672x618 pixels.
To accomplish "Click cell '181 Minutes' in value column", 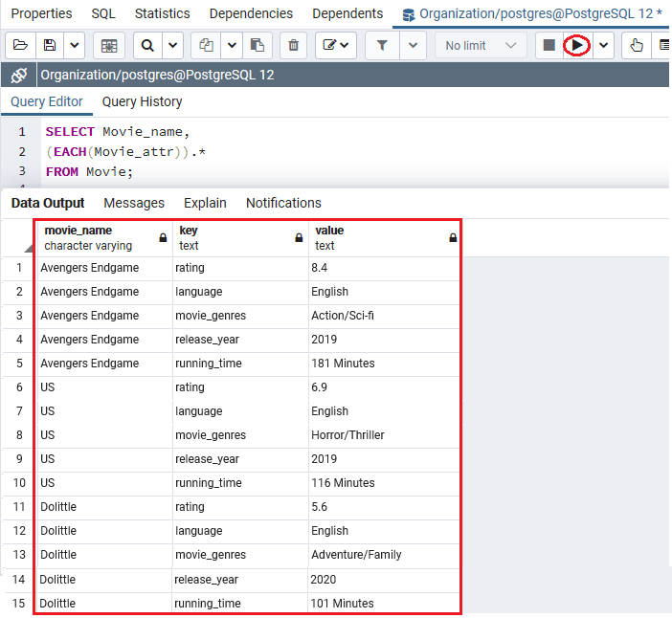I will [x=384, y=364].
